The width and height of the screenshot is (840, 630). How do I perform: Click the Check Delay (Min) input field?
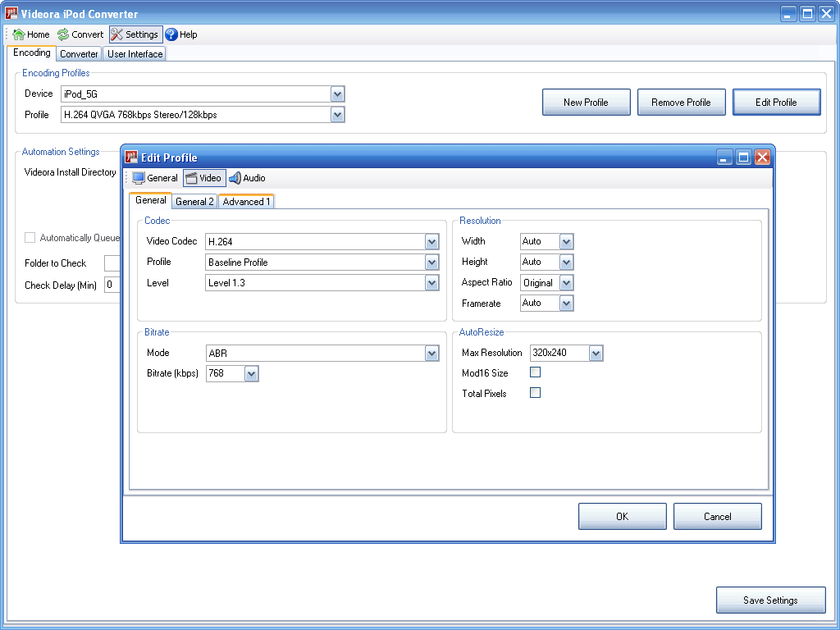click(112, 285)
